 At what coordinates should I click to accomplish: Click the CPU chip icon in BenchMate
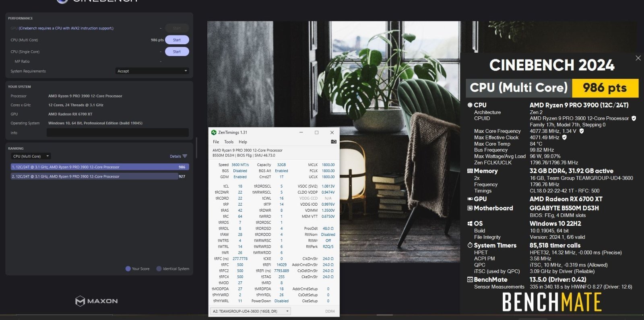pyautogui.click(x=470, y=105)
